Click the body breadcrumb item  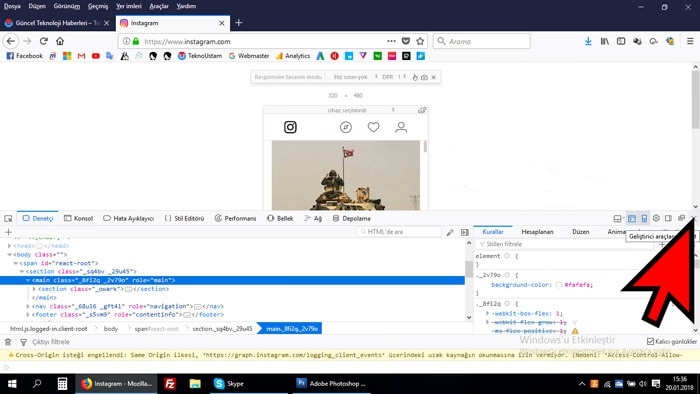[111, 329]
